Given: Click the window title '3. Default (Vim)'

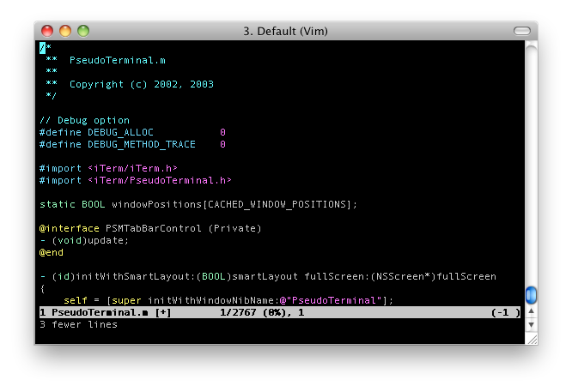Looking at the screenshot, I should 286,32.
